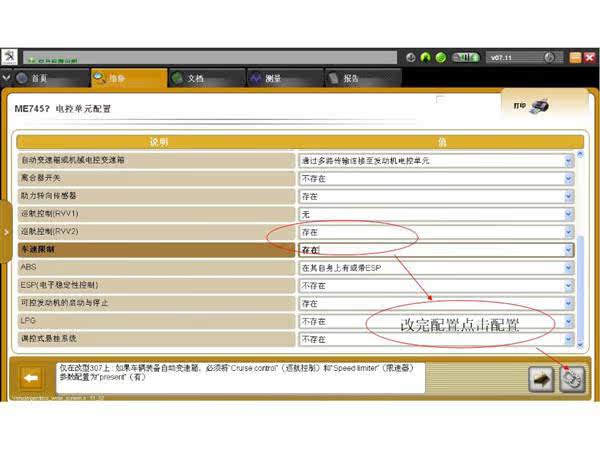Select the 调控式悬挂系统 row label
The width and height of the screenshot is (600, 450).
click(156, 339)
